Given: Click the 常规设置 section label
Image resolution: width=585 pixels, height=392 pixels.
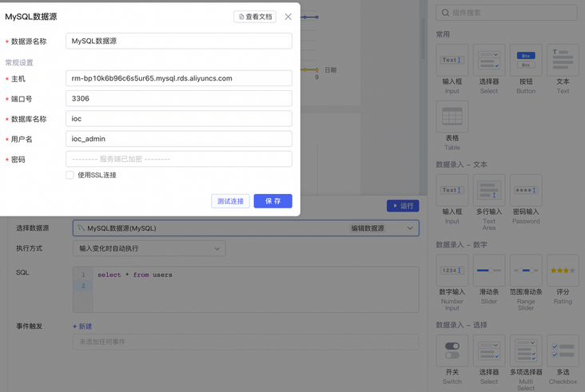Looking at the screenshot, I should (19, 62).
